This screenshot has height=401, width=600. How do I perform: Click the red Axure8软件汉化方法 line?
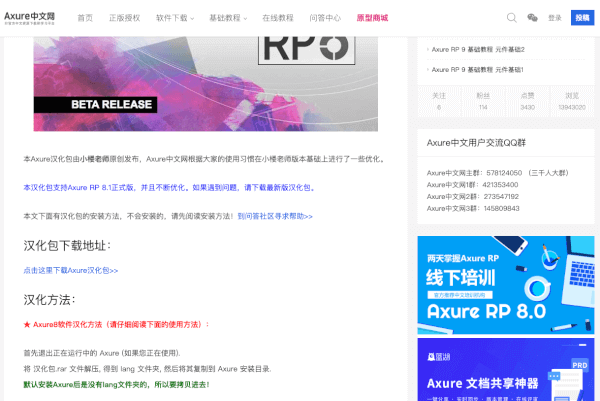click(x=116, y=324)
